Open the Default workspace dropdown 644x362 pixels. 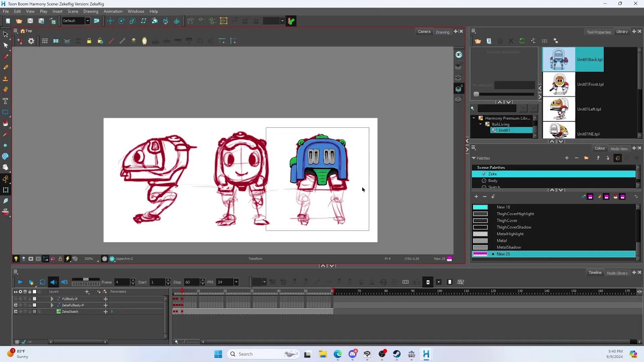tap(87, 21)
